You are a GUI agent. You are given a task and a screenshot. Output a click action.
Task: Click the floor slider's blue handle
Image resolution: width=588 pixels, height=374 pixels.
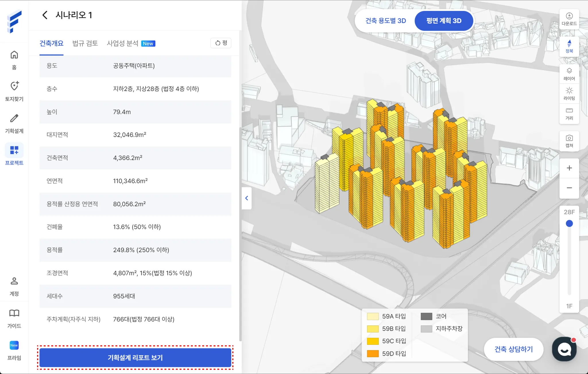(569, 223)
